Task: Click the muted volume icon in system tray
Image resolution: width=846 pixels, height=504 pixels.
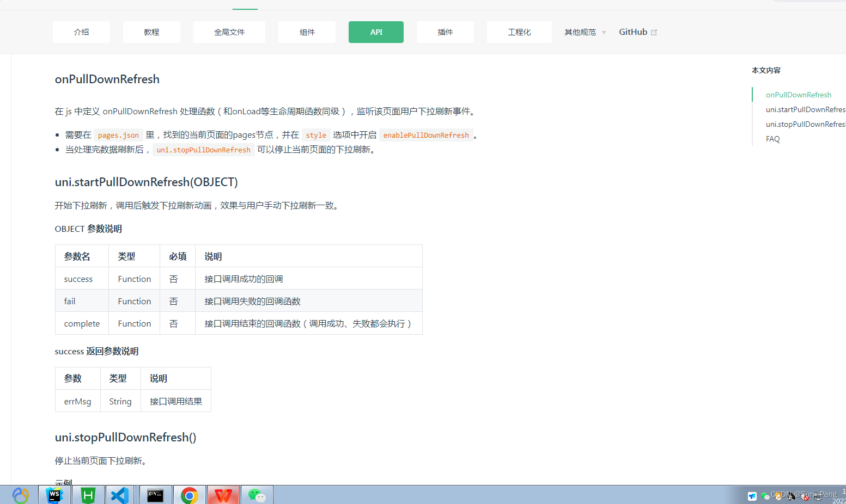Action: click(805, 496)
